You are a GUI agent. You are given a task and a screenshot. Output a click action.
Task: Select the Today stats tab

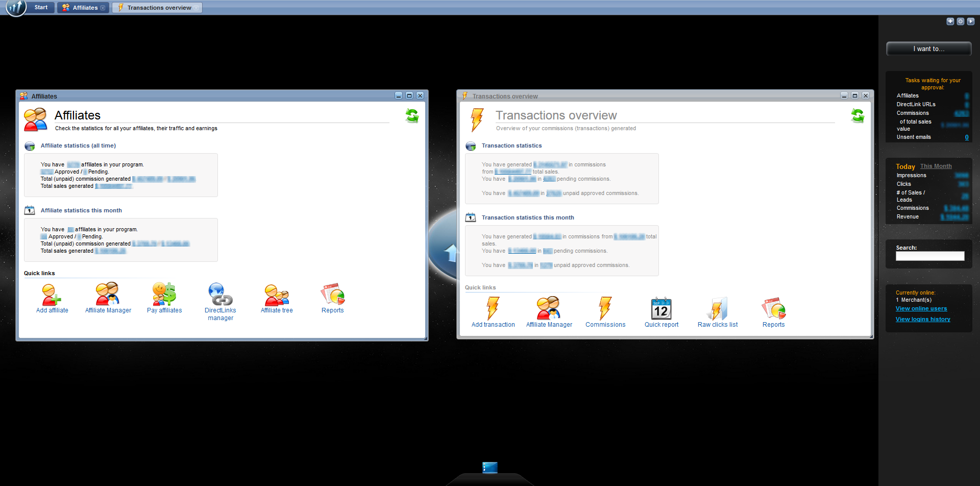pos(905,166)
